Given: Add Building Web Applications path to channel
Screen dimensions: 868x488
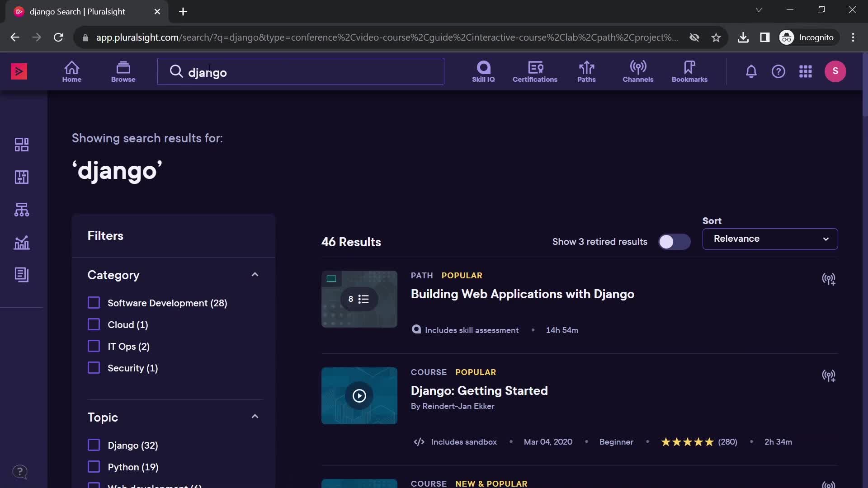Looking at the screenshot, I should coord(828,279).
